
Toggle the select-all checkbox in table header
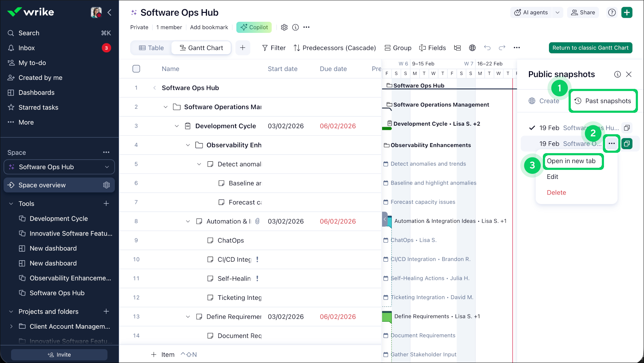136,69
